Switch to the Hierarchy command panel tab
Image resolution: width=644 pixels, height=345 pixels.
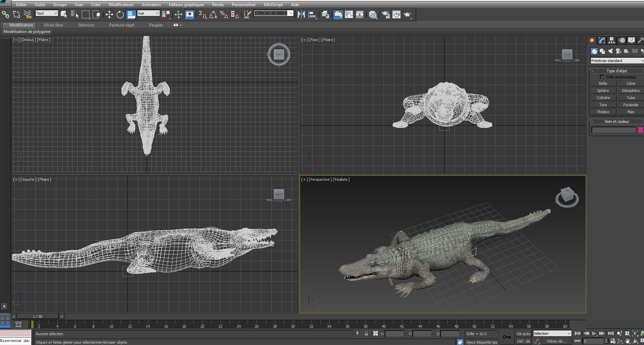611,40
